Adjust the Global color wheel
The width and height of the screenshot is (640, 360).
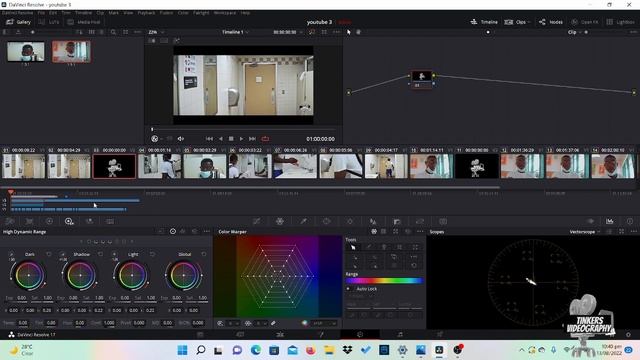[184, 276]
